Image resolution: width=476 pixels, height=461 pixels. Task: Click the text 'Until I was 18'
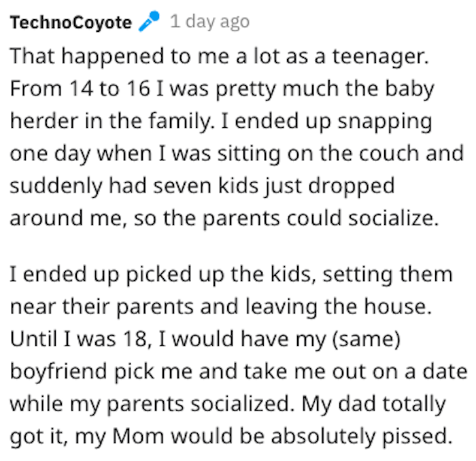[81, 339]
